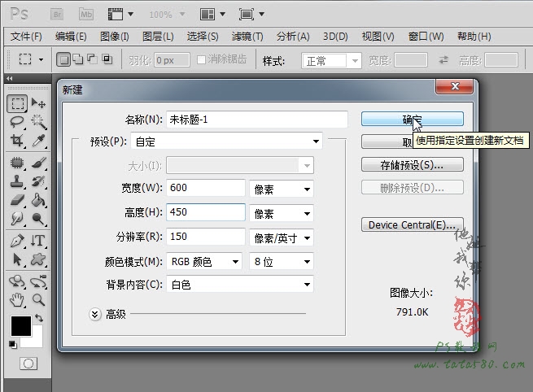The height and width of the screenshot is (392, 533).
Task: Select the Path Selection tool
Action: [x=17, y=259]
